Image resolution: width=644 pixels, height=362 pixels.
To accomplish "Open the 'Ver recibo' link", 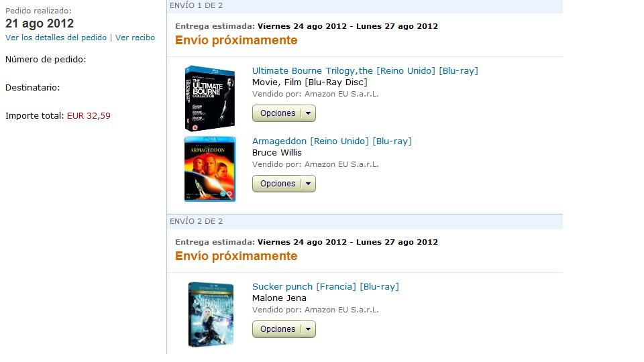I will (135, 38).
